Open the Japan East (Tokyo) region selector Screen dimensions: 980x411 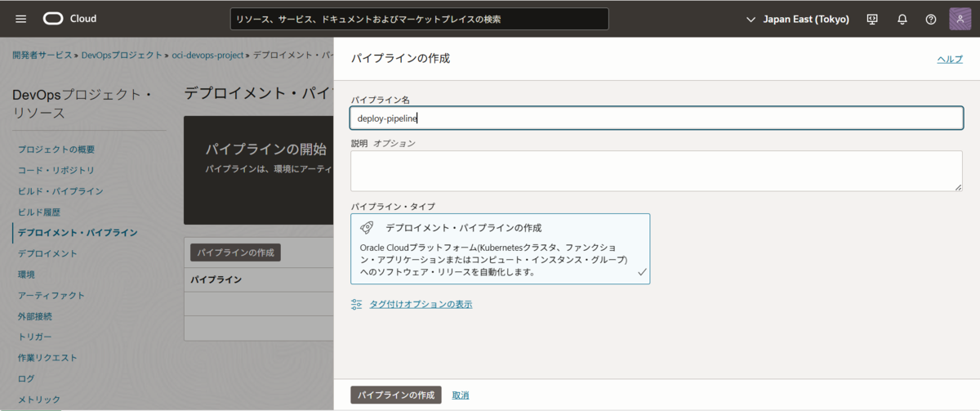coord(798,19)
